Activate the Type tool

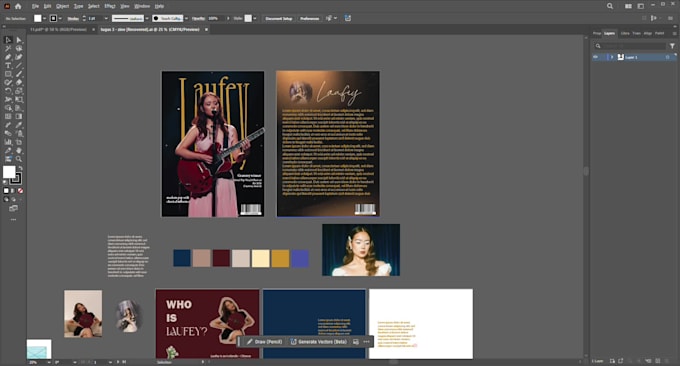coord(8,65)
